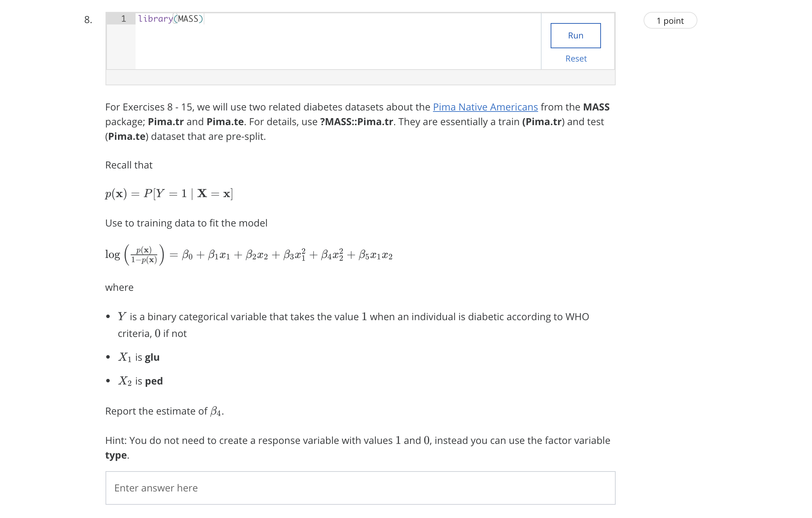The height and width of the screenshot is (518, 812).
Task: Click the answer input box border
Action: pos(360,472)
